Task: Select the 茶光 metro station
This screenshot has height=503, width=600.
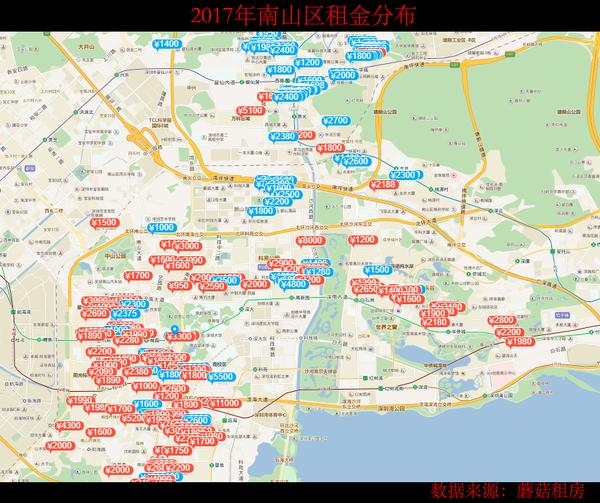Action: pos(298,116)
